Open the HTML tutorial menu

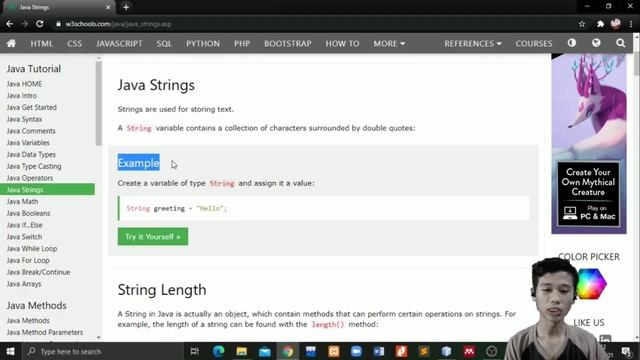tap(42, 43)
